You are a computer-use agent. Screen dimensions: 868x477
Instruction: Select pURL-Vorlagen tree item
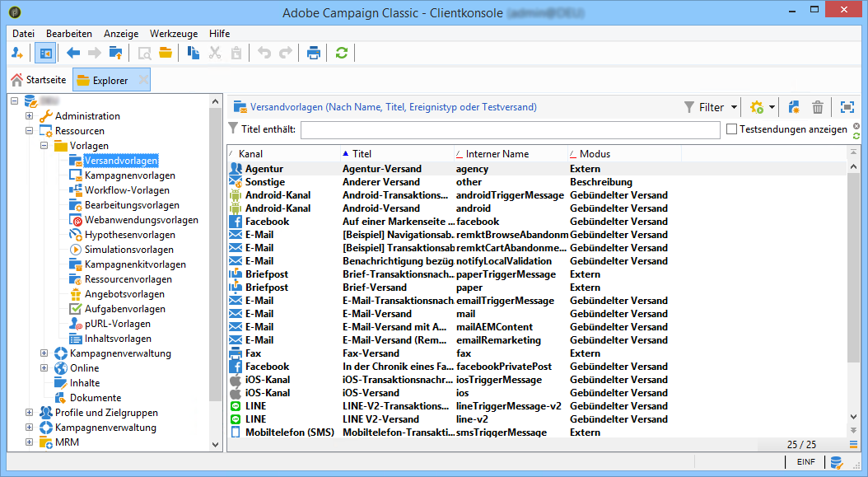tap(118, 324)
